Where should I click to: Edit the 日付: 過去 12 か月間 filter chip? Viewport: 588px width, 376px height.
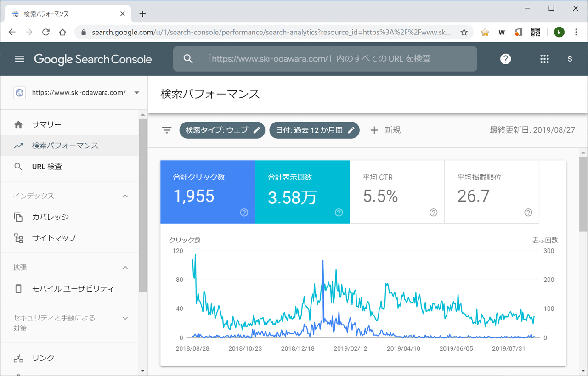click(314, 130)
